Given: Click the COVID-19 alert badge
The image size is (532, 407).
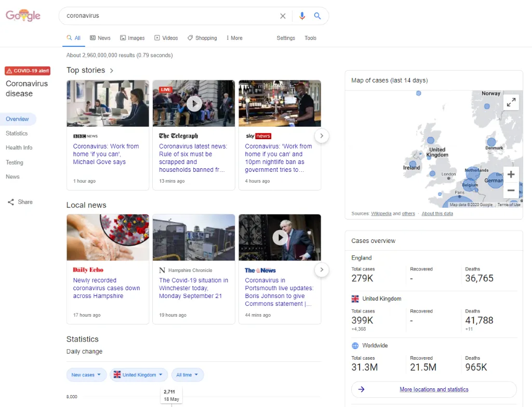Looking at the screenshot, I should point(28,71).
